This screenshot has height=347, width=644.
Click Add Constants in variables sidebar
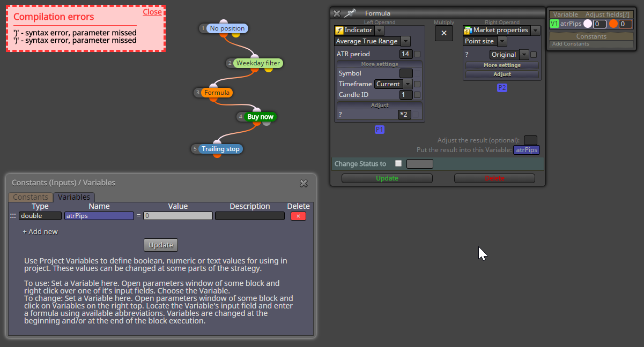[571, 44]
